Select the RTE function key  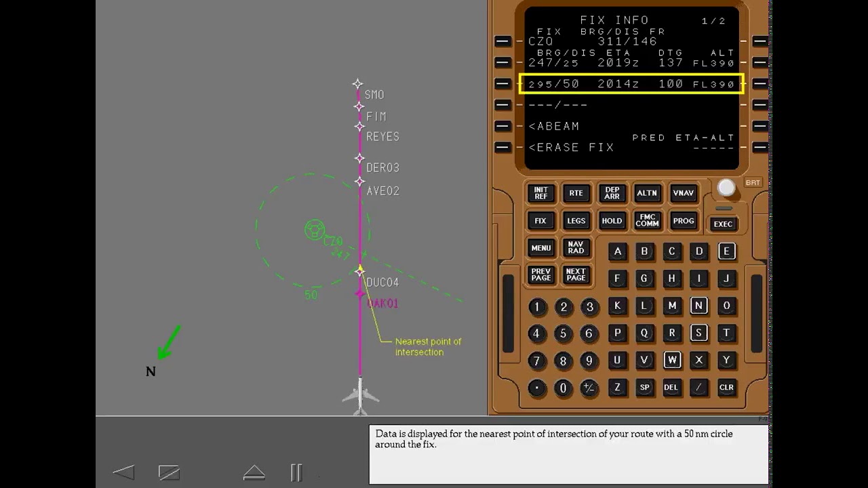point(576,193)
